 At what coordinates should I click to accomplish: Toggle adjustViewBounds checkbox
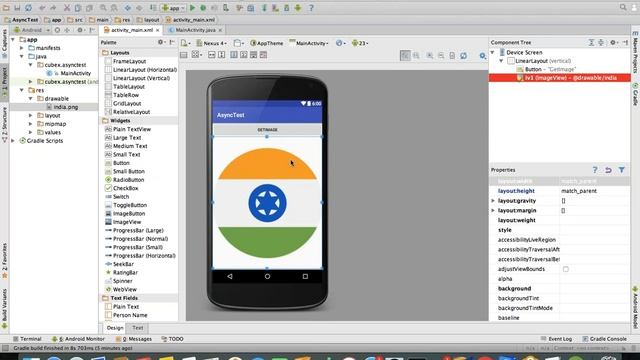click(x=565, y=269)
